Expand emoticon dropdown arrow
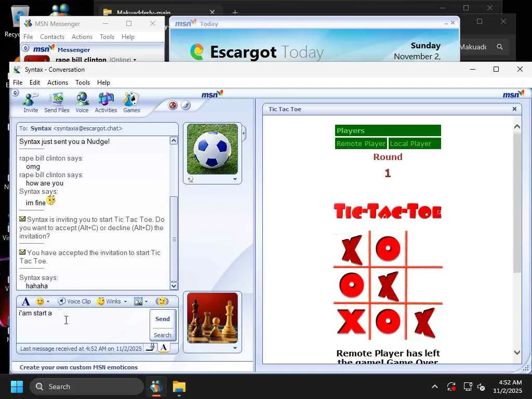 [x=48, y=301]
